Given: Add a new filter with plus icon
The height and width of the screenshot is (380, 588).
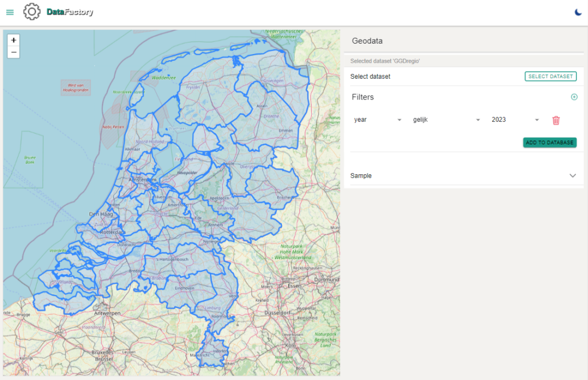Looking at the screenshot, I should [574, 97].
